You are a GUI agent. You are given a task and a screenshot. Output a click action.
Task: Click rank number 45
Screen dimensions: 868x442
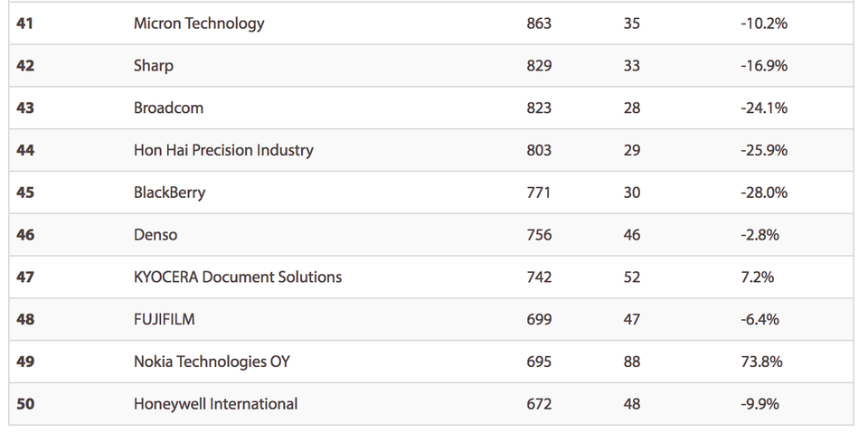coord(25,193)
